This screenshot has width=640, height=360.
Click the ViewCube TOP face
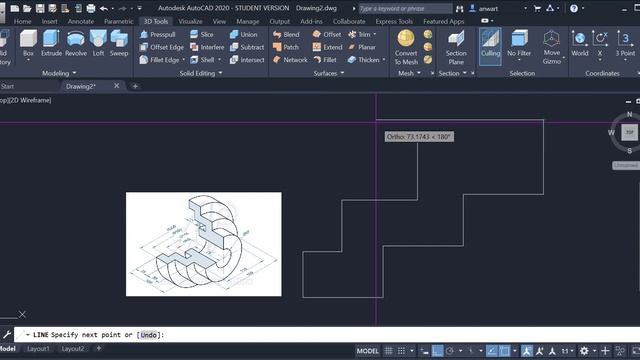coord(629,133)
